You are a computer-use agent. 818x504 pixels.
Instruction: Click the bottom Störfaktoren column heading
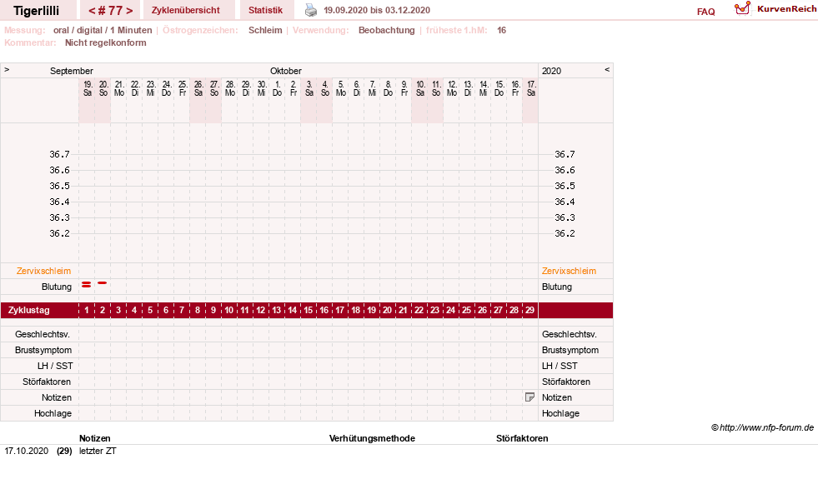(522, 438)
